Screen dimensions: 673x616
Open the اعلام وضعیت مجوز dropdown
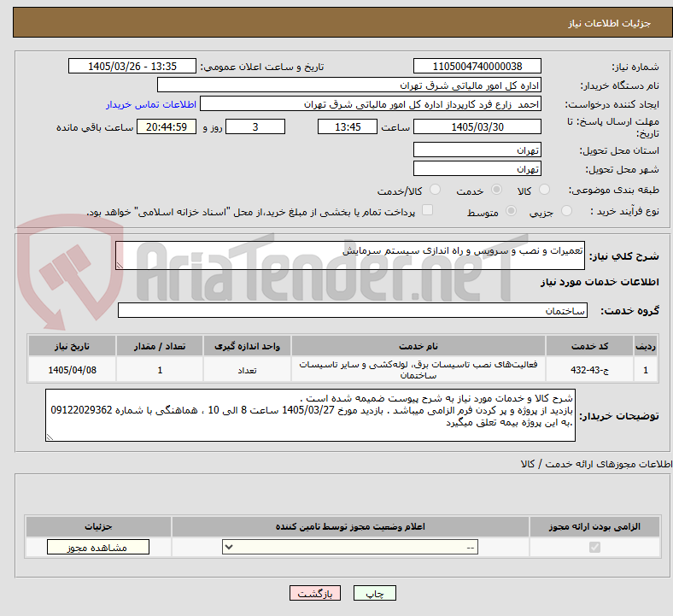350,548
